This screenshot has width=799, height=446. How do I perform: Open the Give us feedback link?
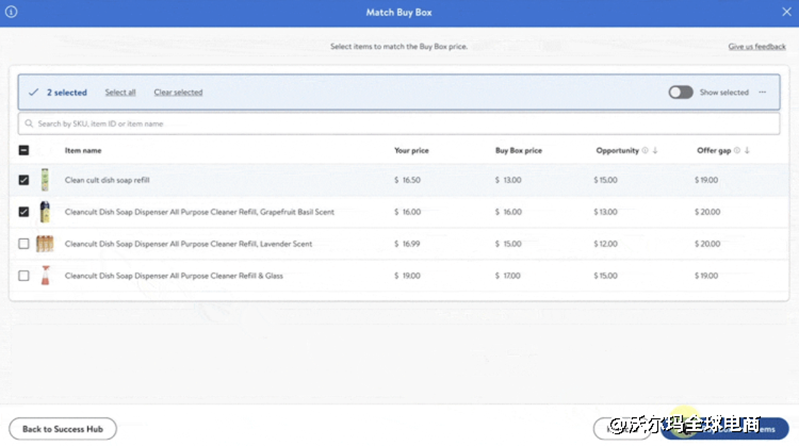pyautogui.click(x=756, y=47)
